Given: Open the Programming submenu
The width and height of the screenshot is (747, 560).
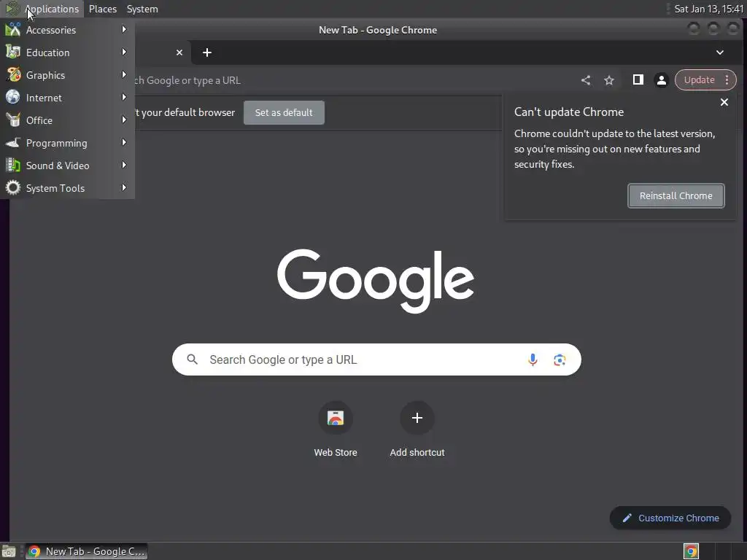Looking at the screenshot, I should 67,143.
